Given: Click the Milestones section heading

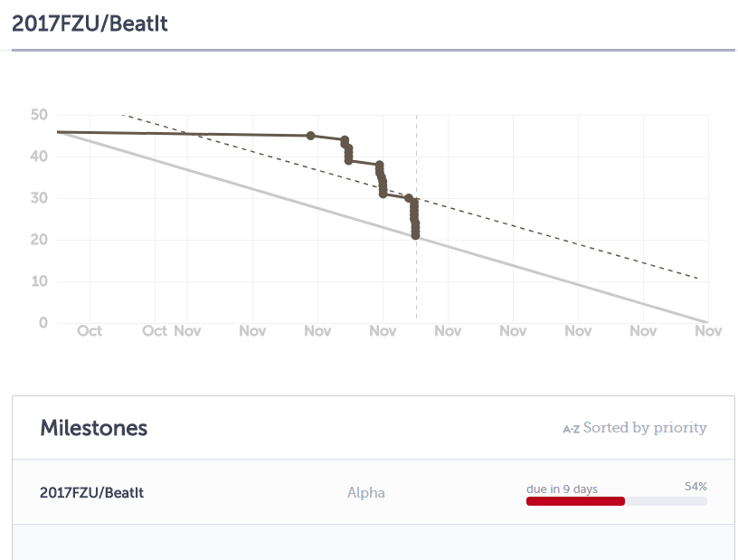Looking at the screenshot, I should 94,428.
